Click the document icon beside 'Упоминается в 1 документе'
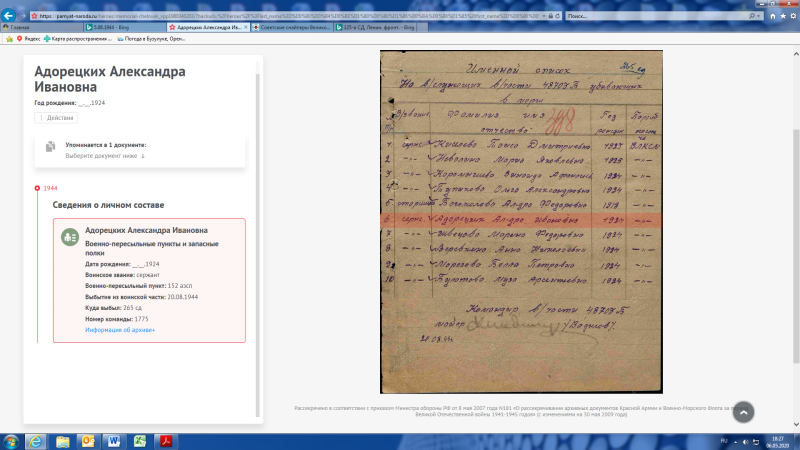This screenshot has width=800, height=450. pos(50,147)
